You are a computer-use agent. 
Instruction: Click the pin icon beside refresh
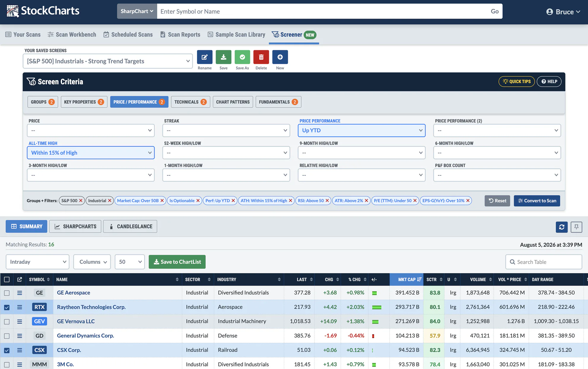pyautogui.click(x=576, y=227)
